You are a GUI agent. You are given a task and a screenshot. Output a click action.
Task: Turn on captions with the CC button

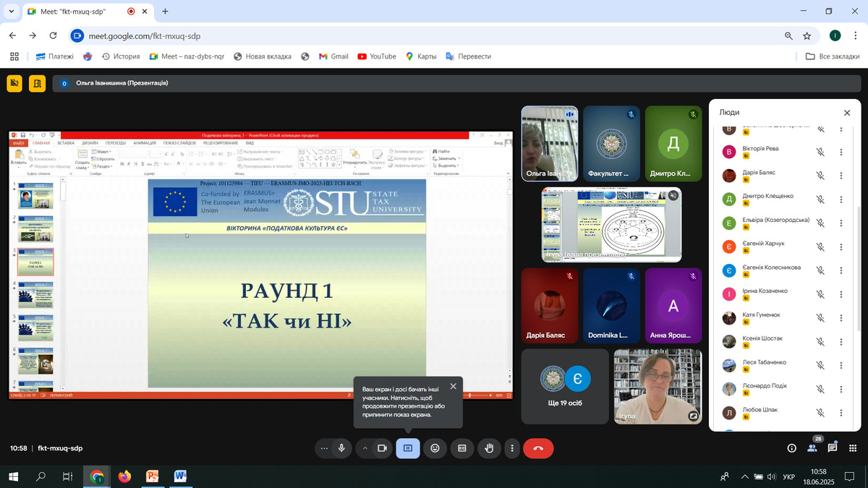461,448
